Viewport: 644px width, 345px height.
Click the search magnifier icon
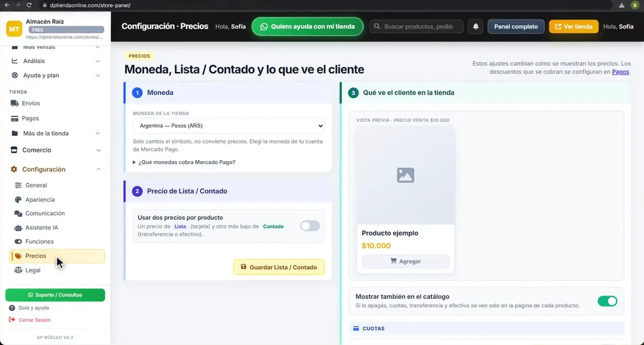pyautogui.click(x=377, y=26)
